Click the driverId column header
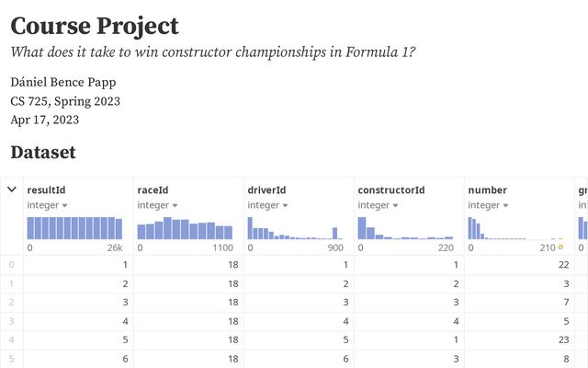 [x=266, y=190]
